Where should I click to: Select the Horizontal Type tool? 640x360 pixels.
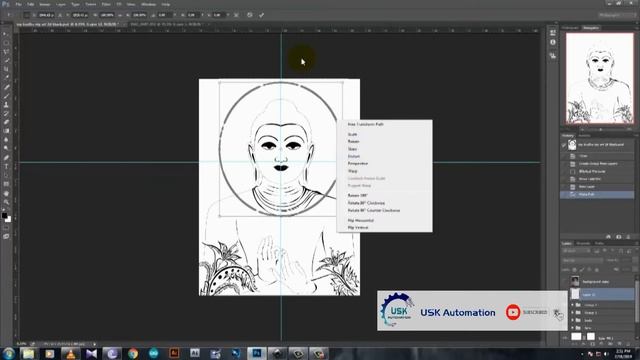pos(6,166)
